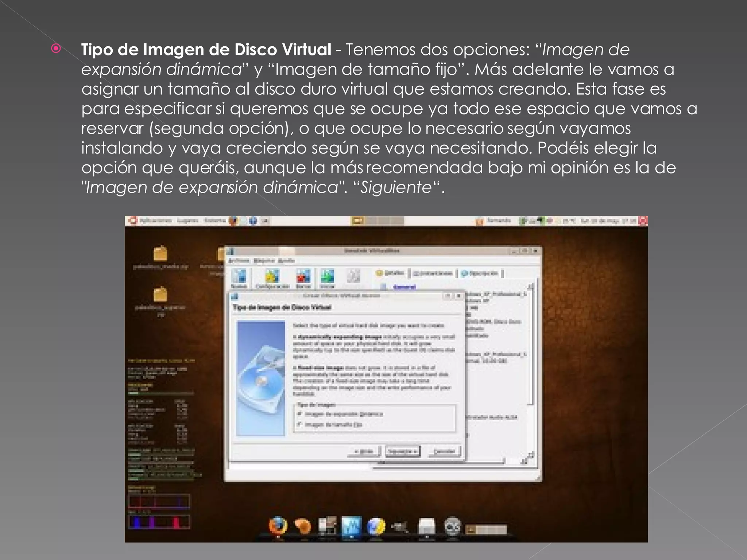Click the Siguiente button in the wizard
This screenshot has width=747, height=560.
pyautogui.click(x=403, y=451)
